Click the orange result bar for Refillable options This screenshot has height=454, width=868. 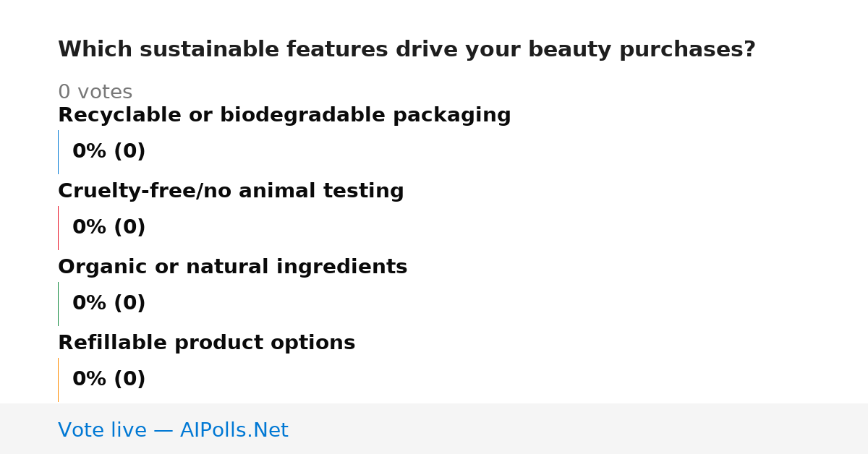[x=58, y=380]
